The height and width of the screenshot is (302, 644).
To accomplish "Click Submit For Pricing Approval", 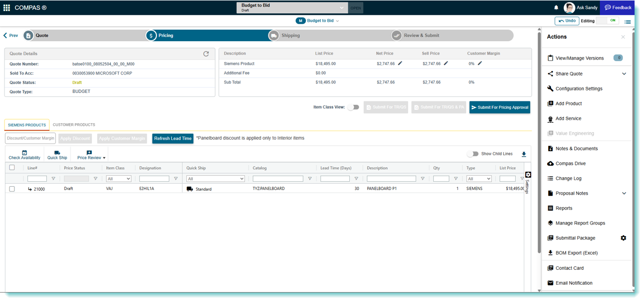I will coord(499,107).
